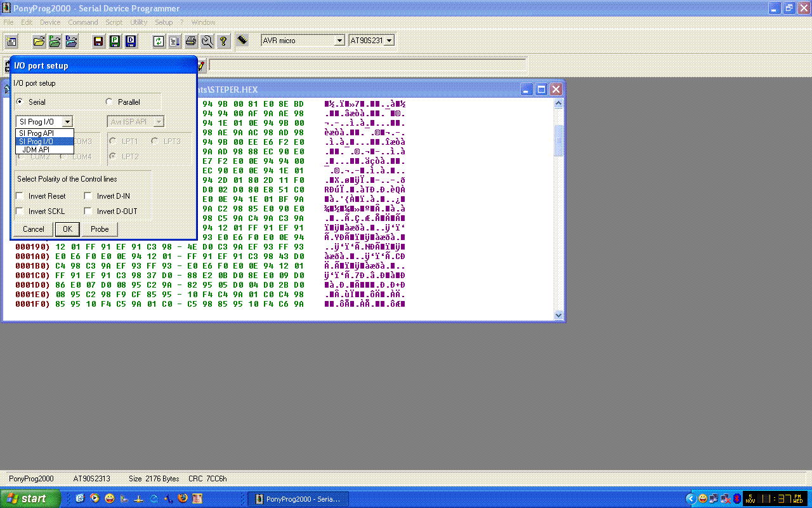Click hex address 0001A0 row label

tap(33, 257)
